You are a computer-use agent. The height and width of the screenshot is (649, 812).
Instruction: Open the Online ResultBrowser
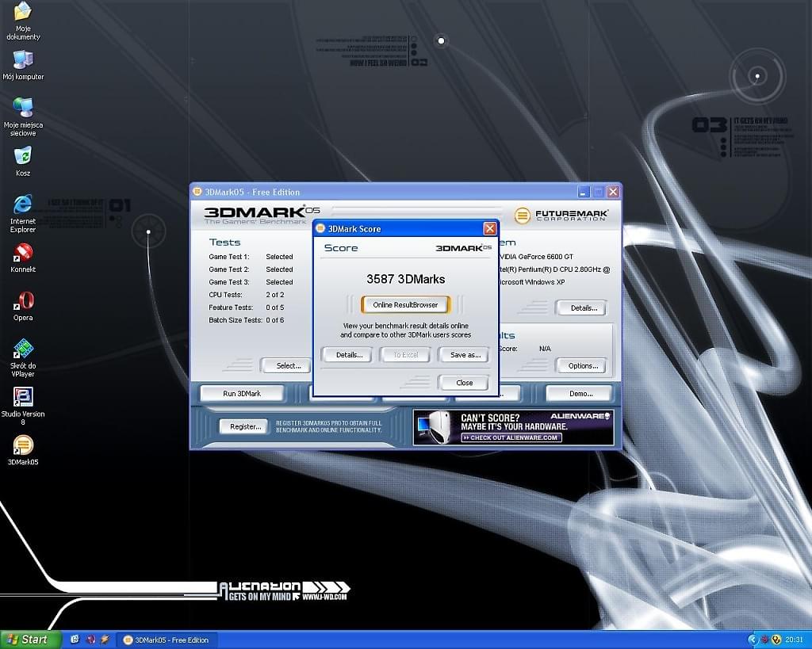click(405, 305)
